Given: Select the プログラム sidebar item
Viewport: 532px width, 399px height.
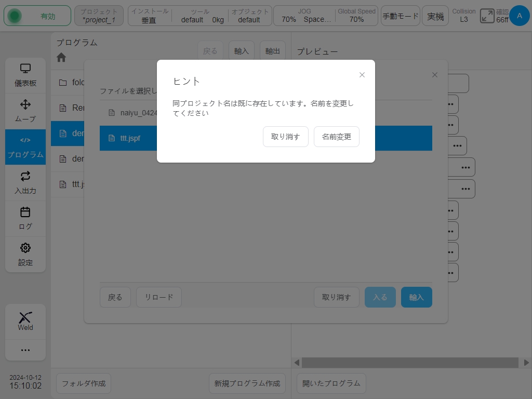Looking at the screenshot, I should [x=25, y=147].
